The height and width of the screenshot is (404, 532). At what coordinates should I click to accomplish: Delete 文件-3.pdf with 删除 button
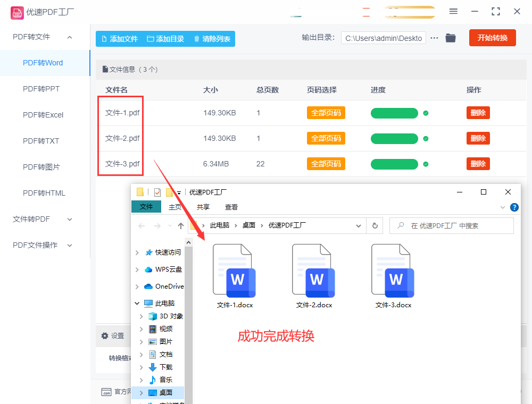click(478, 164)
